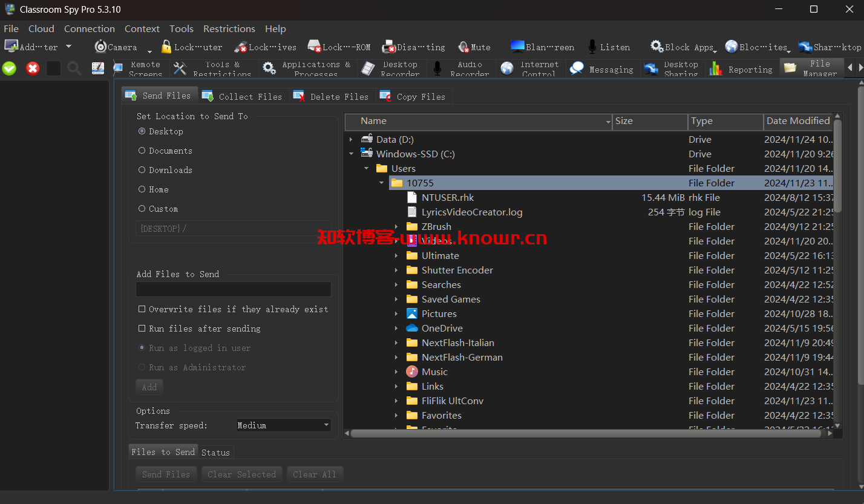Switch to Delete Files tab
Screen dimensions: 864x504
pyautogui.click(x=332, y=96)
